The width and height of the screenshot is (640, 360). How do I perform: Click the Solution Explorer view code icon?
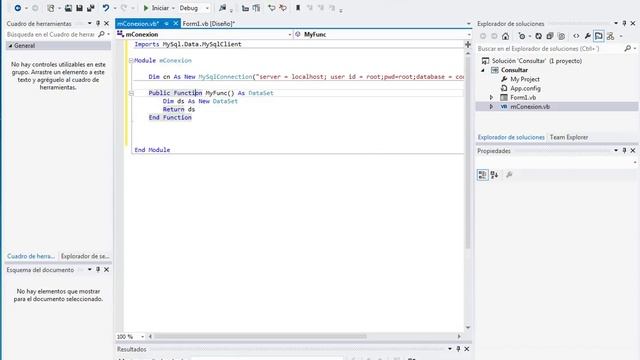(x=576, y=36)
